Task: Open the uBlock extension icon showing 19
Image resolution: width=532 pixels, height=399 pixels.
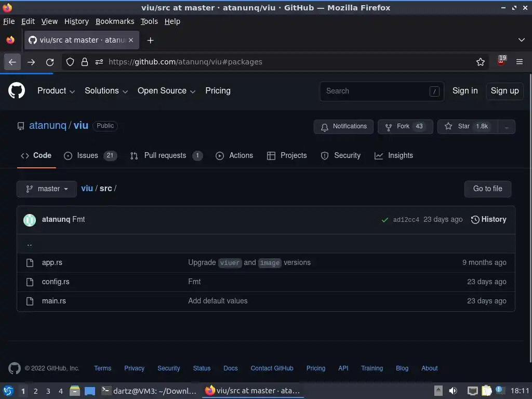Action: click(x=501, y=61)
